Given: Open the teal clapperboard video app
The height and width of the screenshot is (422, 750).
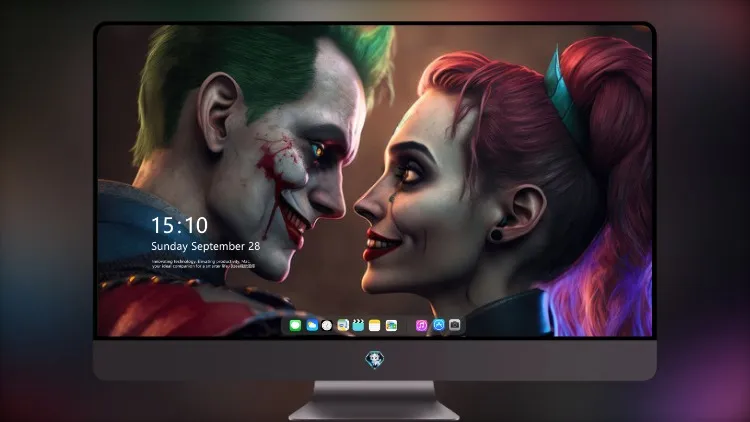Looking at the screenshot, I should (x=358, y=325).
